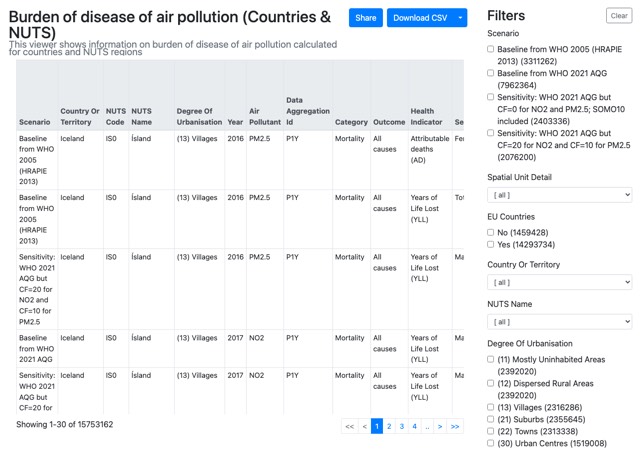Check (21) Suburbs filter
This screenshot has width=640, height=450.
tap(491, 419)
